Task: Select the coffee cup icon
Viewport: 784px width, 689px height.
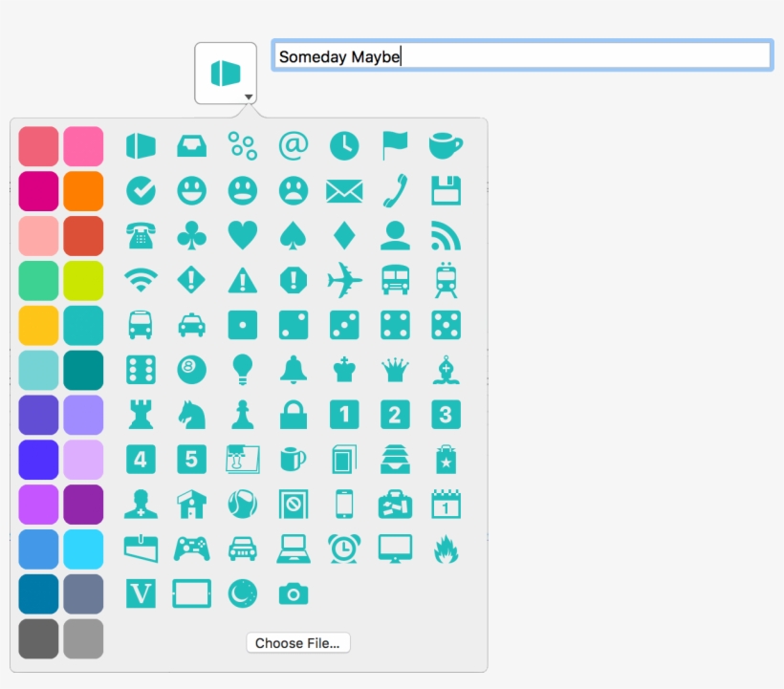Action: point(446,145)
